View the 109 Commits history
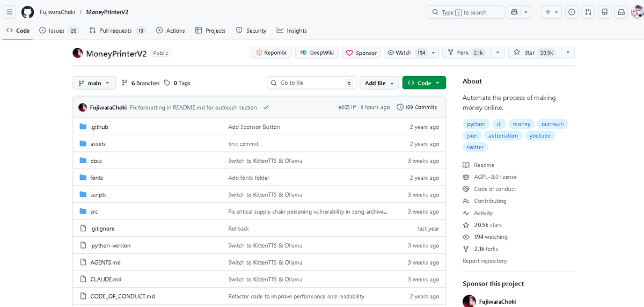Screen dimensions: 644x307 pos(417,107)
